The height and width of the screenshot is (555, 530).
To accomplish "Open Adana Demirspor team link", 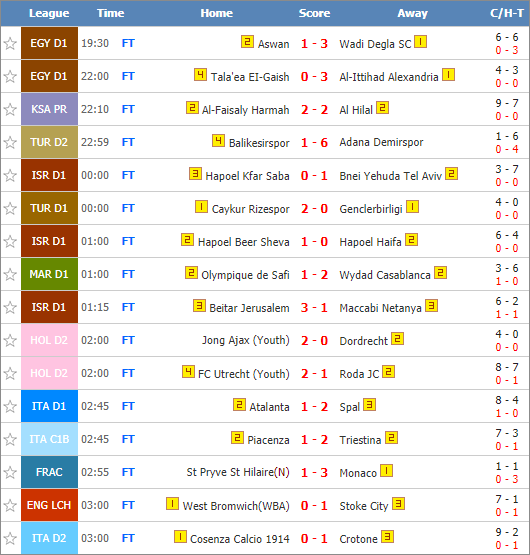I will tap(381, 142).
